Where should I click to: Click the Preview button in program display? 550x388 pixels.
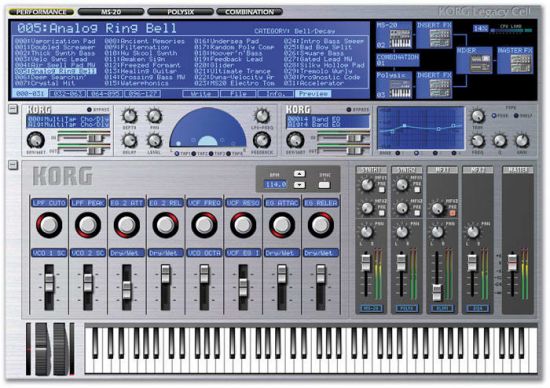[313, 94]
